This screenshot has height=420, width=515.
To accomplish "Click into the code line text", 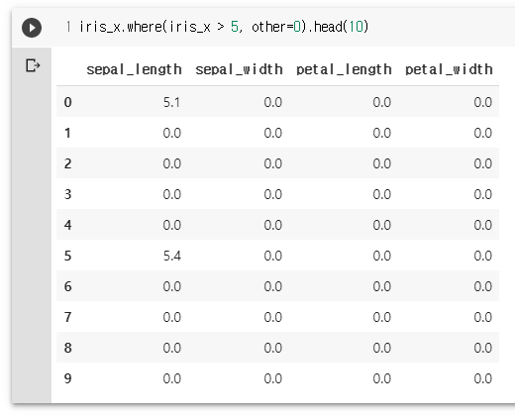I will click(224, 27).
